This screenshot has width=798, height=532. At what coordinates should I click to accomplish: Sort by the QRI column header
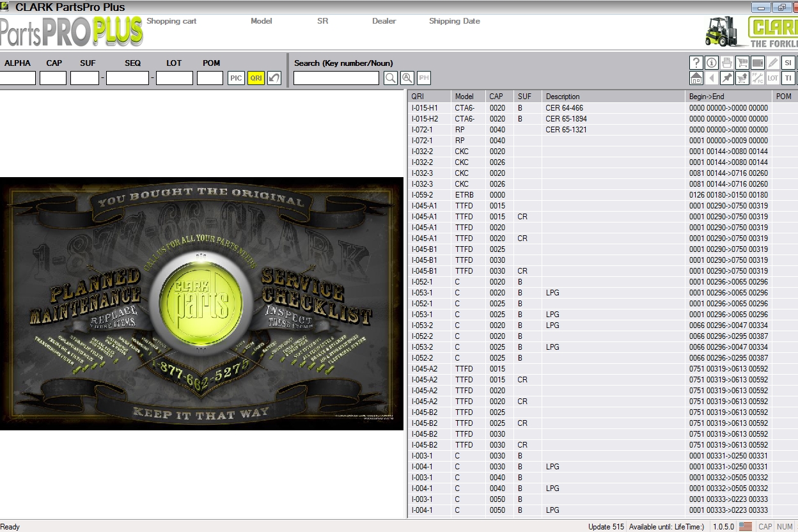[429, 97]
